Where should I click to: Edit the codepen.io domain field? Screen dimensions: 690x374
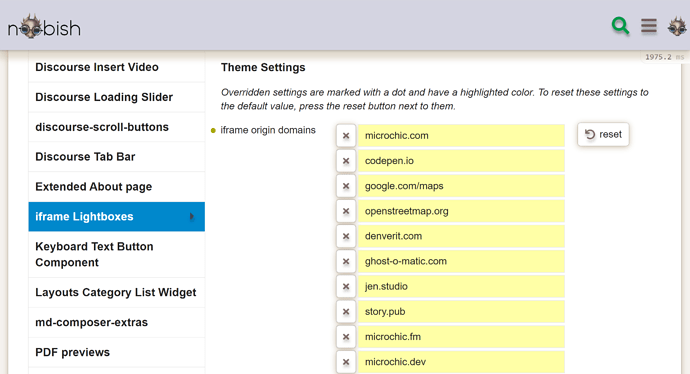(461, 161)
